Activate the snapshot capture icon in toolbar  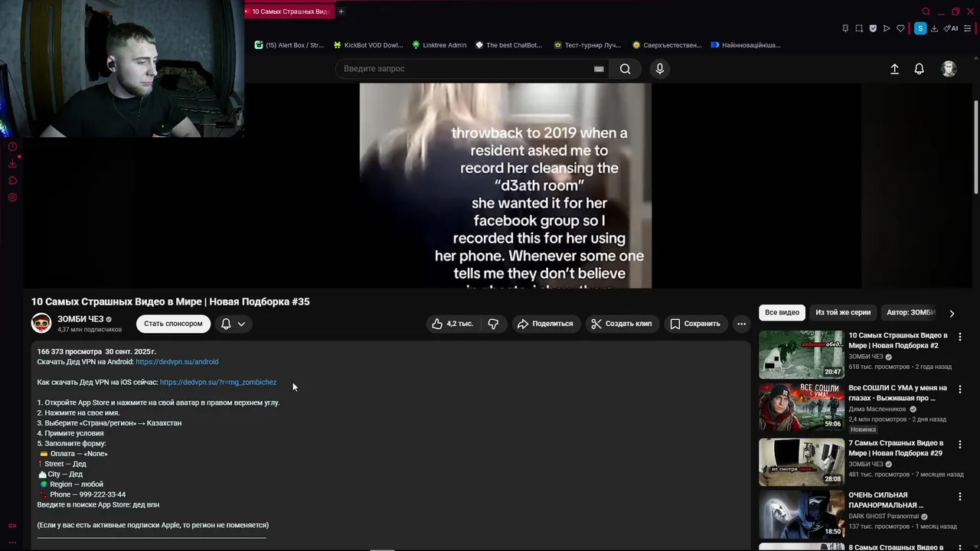[859, 28]
